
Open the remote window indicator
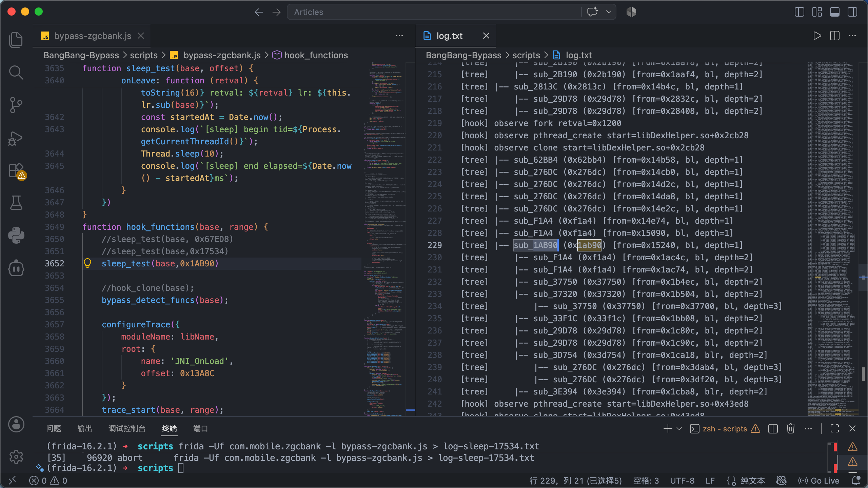(x=12, y=481)
